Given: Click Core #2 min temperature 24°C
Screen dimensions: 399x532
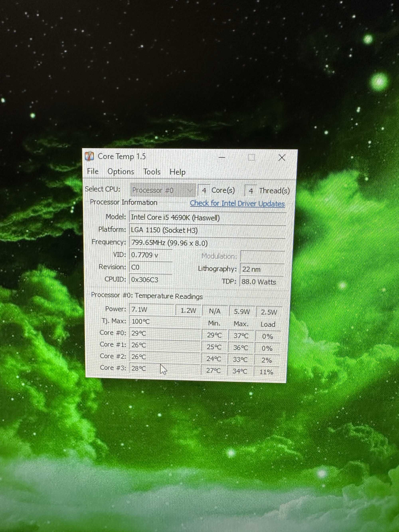Looking at the screenshot, I should (214, 359).
